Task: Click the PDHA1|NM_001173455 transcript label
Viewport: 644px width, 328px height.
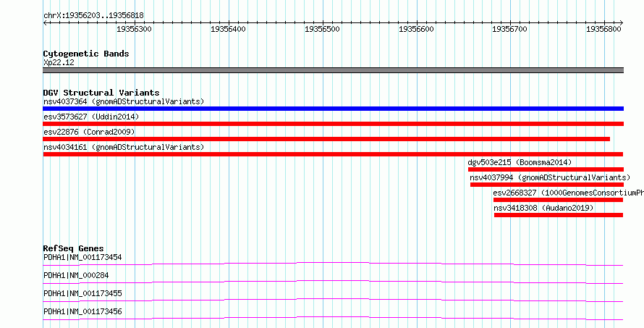Action: 82,293
